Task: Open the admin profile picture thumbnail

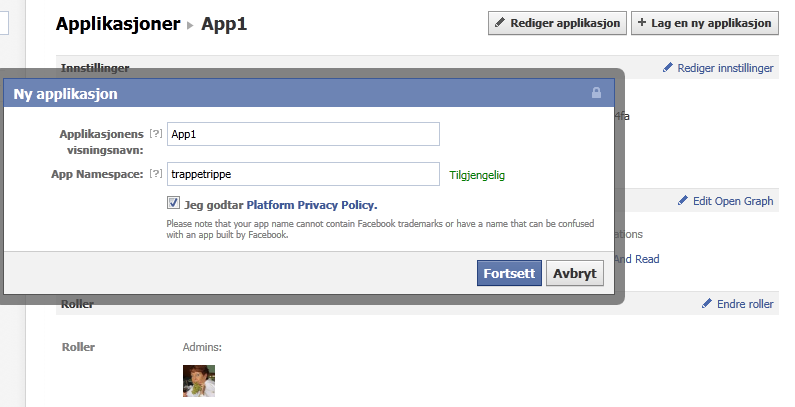Action: click(199, 381)
